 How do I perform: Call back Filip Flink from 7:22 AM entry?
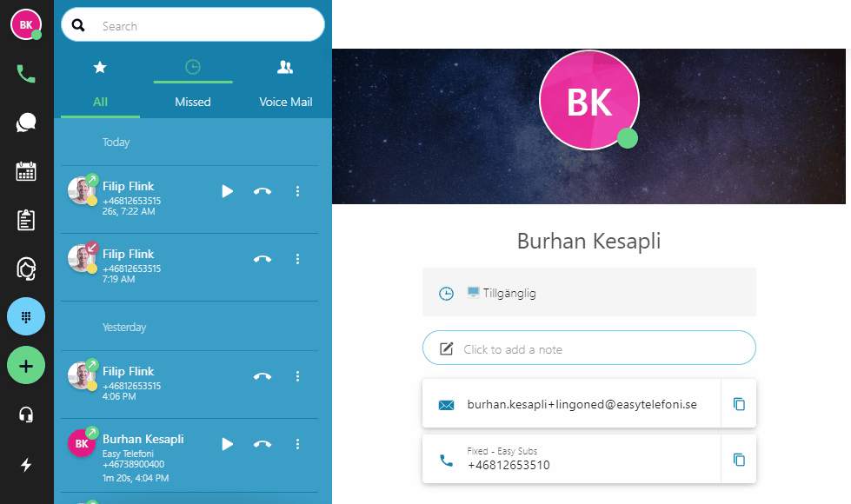[263, 191]
